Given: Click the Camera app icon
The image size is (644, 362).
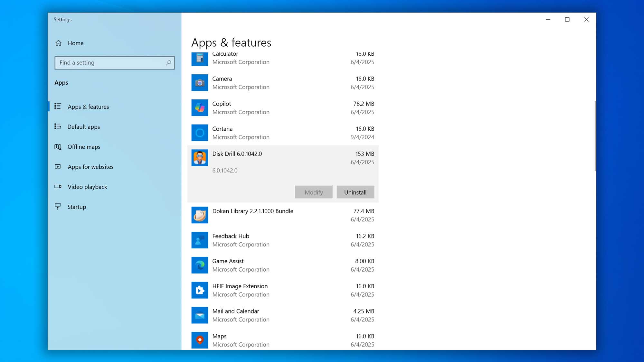Looking at the screenshot, I should pos(200,83).
